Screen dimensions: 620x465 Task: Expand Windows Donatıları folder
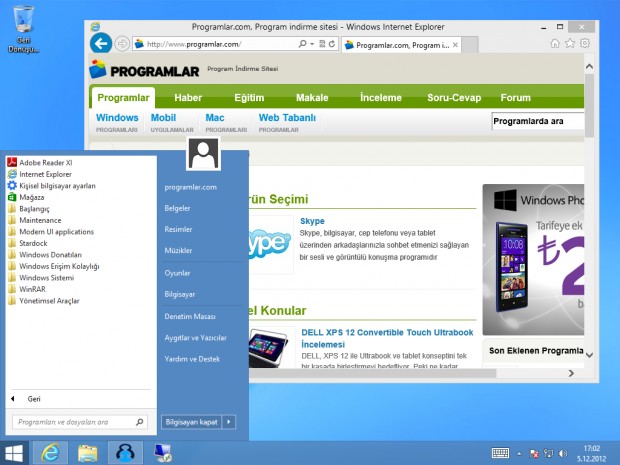45,254
